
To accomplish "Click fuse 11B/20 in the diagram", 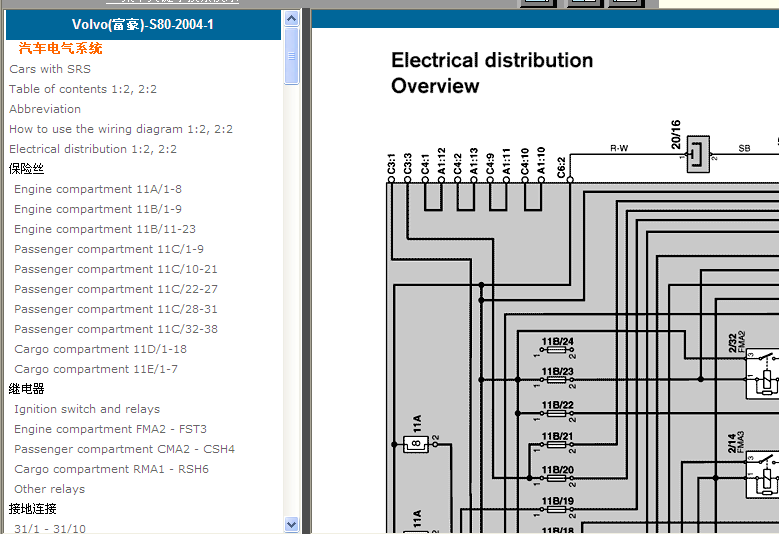I will [556, 478].
